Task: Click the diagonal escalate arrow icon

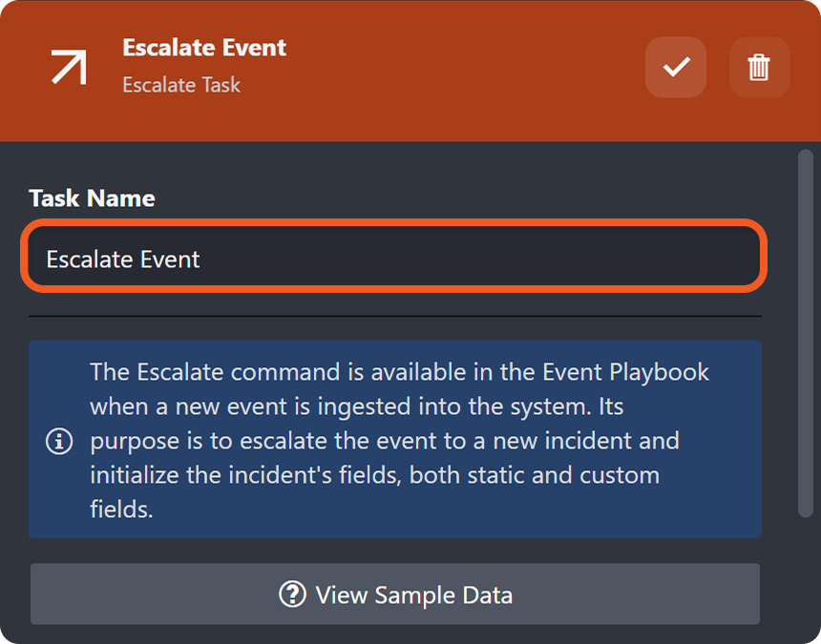Action: pos(69,67)
